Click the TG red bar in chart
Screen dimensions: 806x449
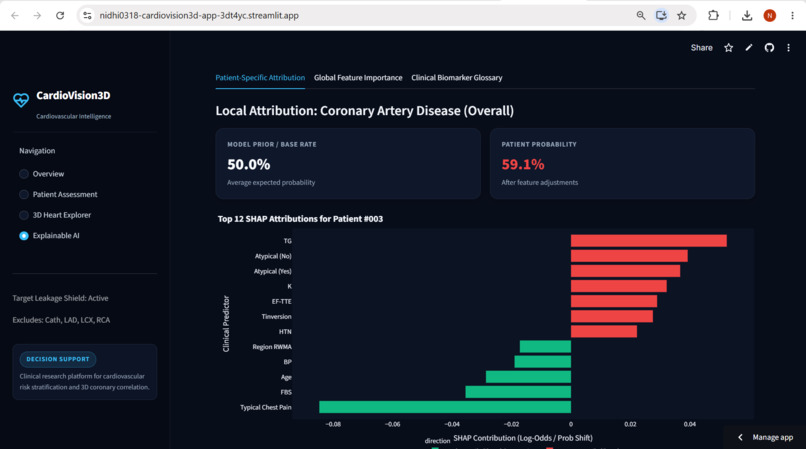(649, 241)
